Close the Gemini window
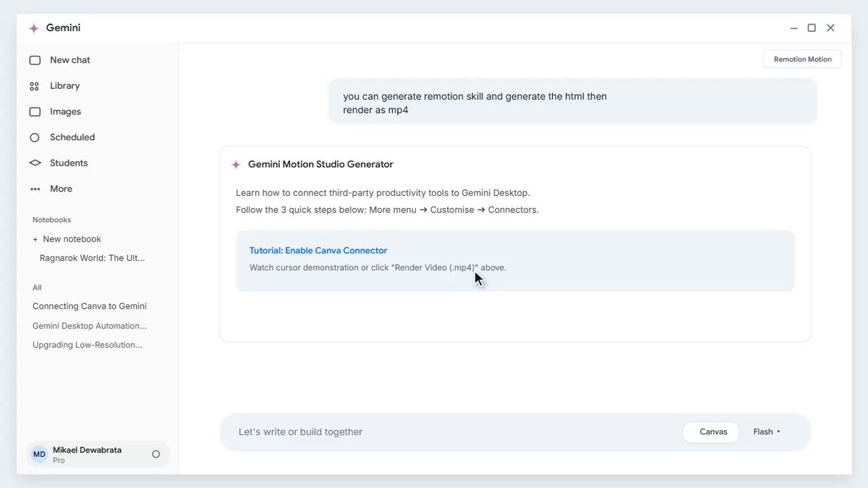 pyautogui.click(x=830, y=28)
